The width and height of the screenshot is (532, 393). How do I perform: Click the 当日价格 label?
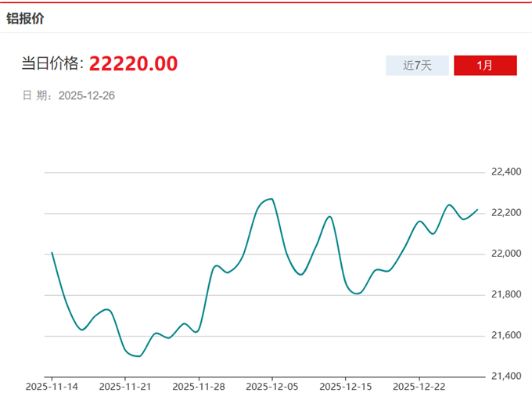[52, 64]
